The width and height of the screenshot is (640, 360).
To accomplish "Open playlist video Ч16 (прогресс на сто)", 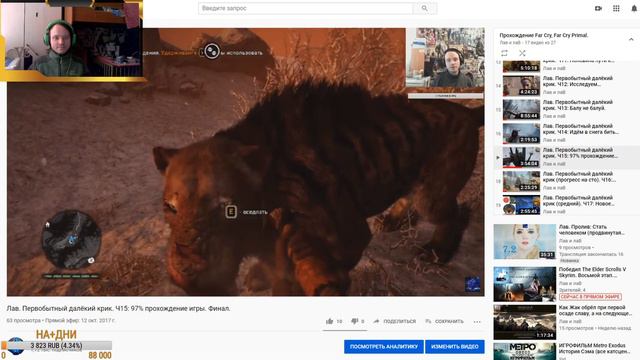I will (567, 181).
